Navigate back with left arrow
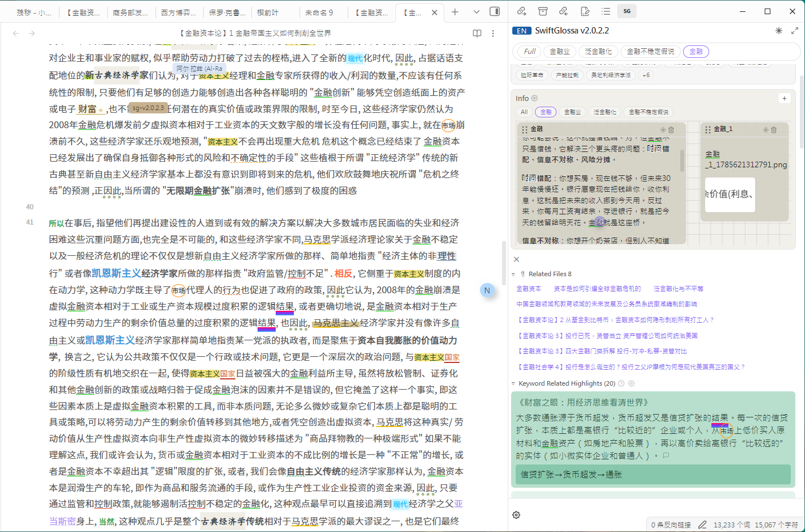This screenshot has width=805, height=532. [x=16, y=33]
